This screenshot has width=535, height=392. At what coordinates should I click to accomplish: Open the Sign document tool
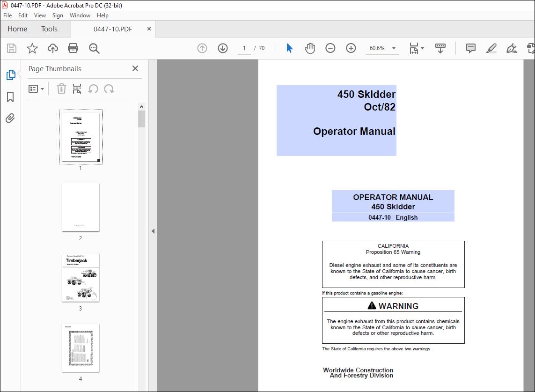tap(512, 48)
